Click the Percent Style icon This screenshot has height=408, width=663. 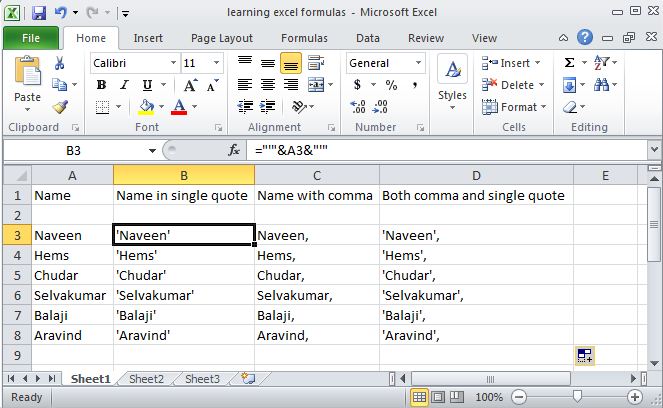(391, 85)
